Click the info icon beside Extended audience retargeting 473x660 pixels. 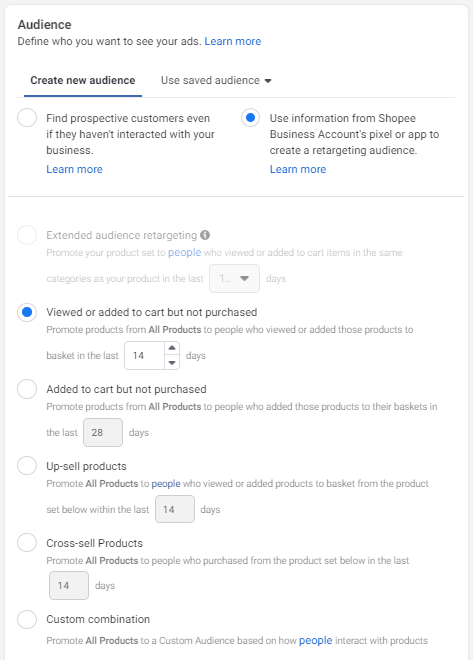coord(205,235)
